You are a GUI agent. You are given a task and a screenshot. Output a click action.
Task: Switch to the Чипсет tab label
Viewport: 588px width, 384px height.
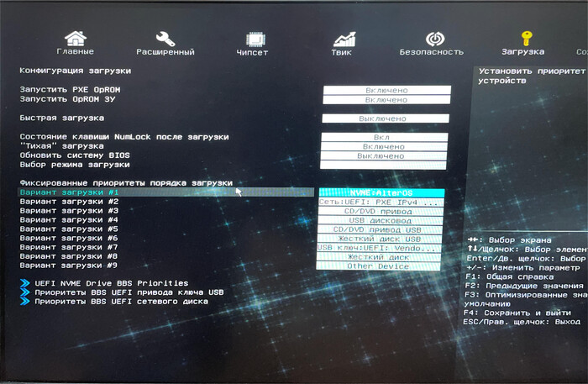(252, 52)
